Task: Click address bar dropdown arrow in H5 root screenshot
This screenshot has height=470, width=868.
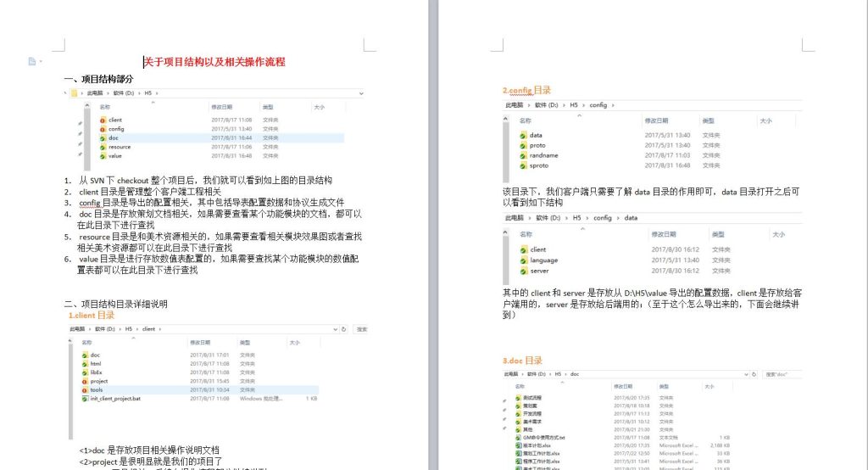Action: 361,93
